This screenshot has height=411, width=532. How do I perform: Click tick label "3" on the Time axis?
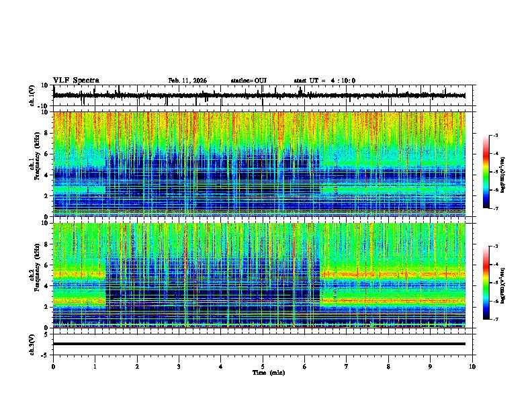[179, 367]
